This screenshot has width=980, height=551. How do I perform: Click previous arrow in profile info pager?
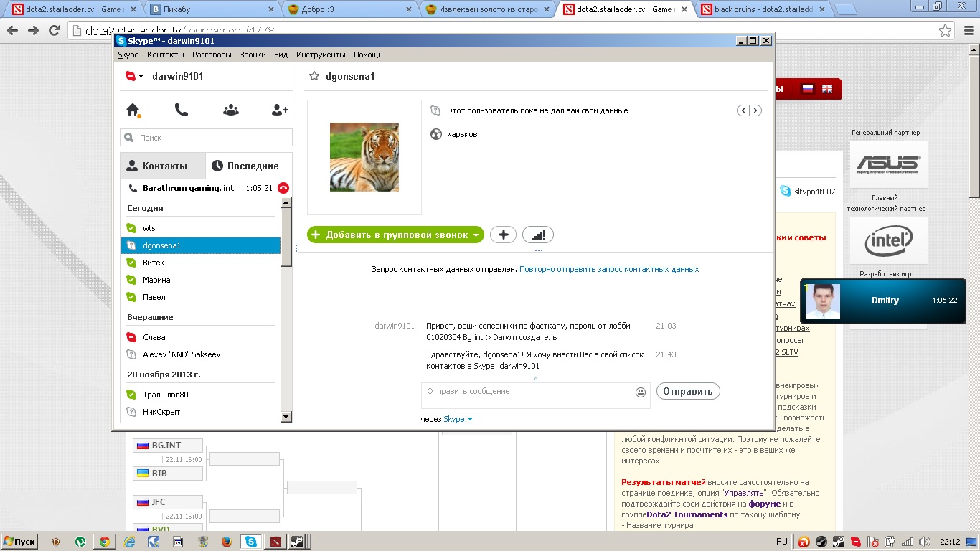pos(743,110)
